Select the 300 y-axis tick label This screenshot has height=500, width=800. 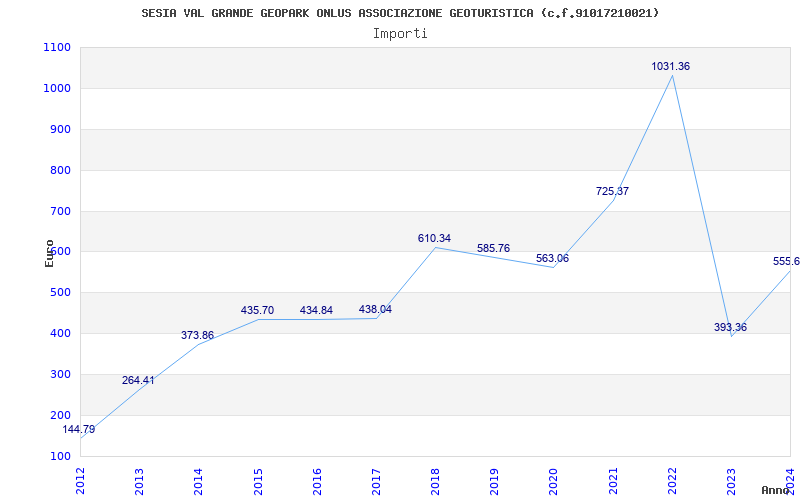pyautogui.click(x=60, y=374)
